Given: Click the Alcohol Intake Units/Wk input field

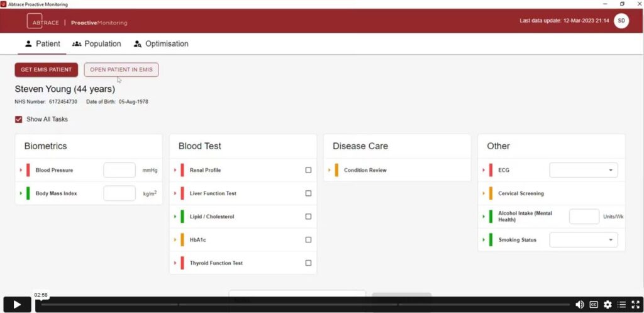Looking at the screenshot, I should click(584, 217).
